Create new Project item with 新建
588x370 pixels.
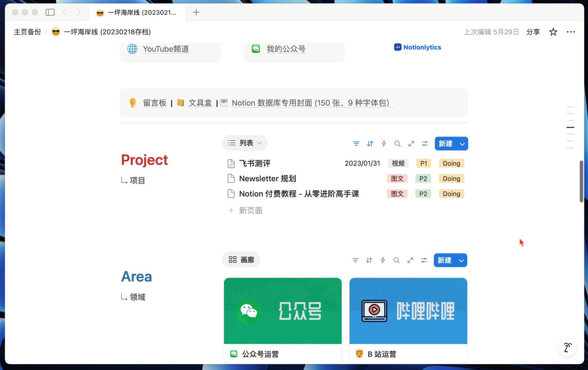tap(445, 144)
